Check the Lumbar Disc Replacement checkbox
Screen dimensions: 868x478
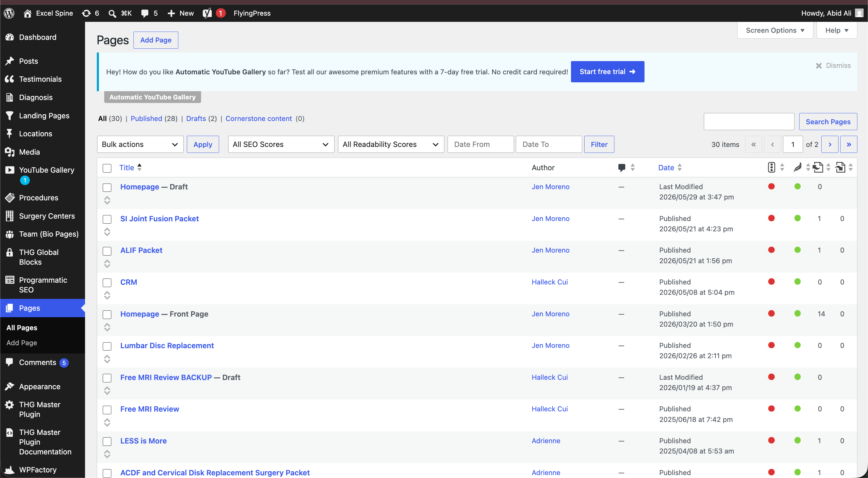(x=107, y=346)
